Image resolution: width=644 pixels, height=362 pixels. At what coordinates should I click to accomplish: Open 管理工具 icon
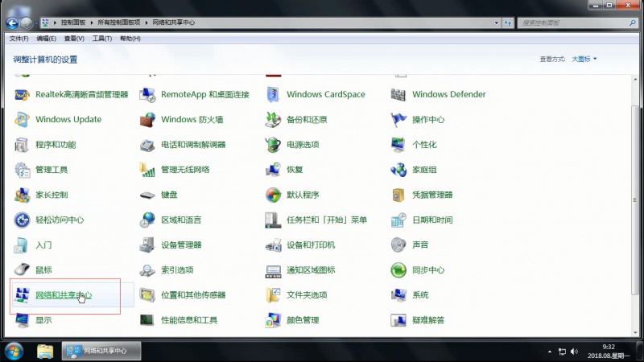(23, 170)
